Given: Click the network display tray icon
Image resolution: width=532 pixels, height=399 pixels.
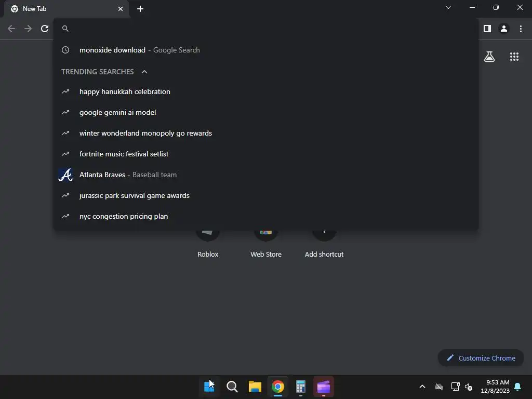Looking at the screenshot, I should pyautogui.click(x=455, y=387).
